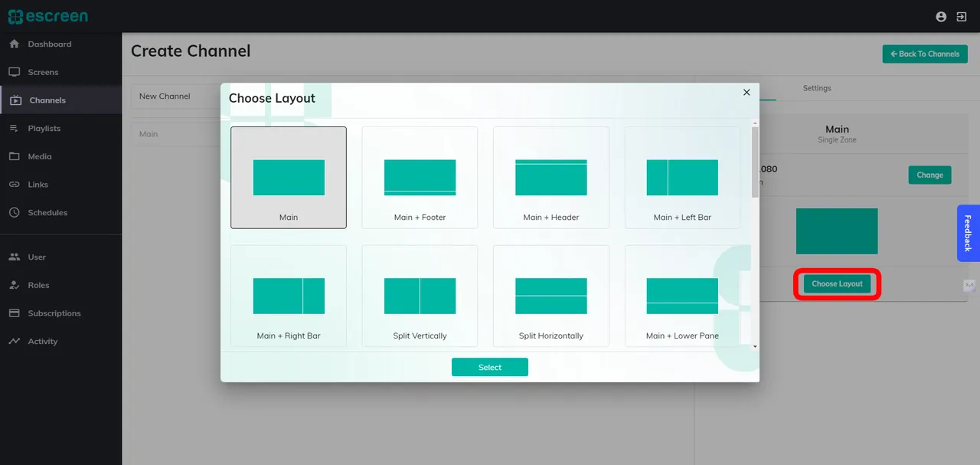Switch to the Settings tab

coord(816,88)
